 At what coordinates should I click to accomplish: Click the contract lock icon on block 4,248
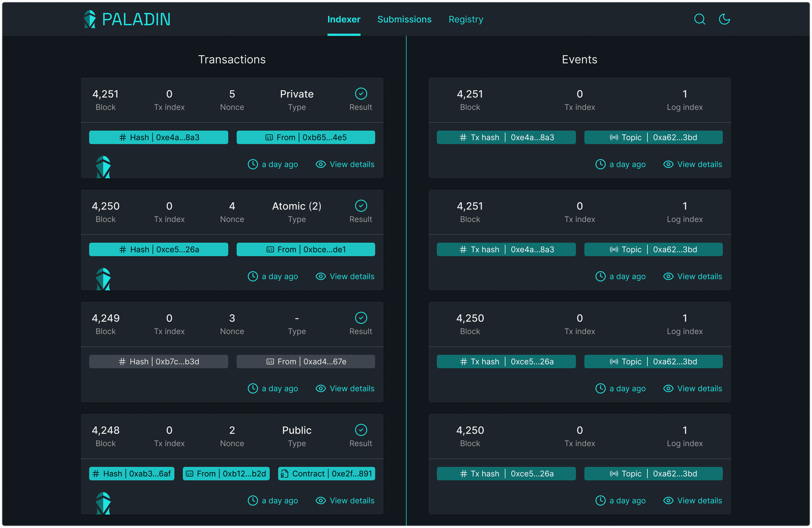284,473
